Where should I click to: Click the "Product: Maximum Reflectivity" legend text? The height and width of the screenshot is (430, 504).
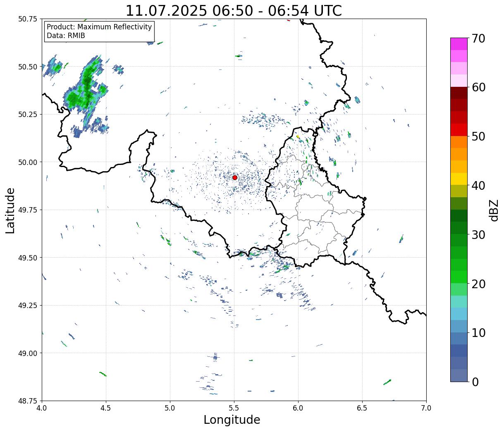point(99,27)
